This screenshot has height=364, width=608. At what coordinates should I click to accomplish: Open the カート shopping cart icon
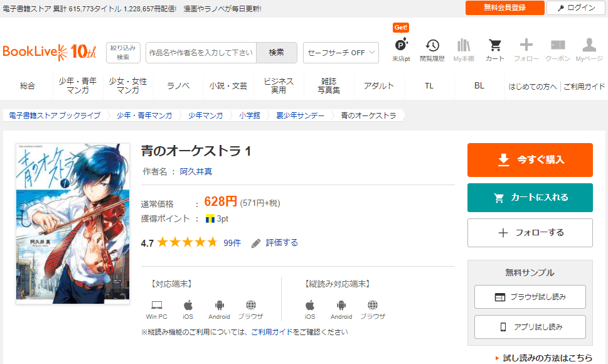495,46
